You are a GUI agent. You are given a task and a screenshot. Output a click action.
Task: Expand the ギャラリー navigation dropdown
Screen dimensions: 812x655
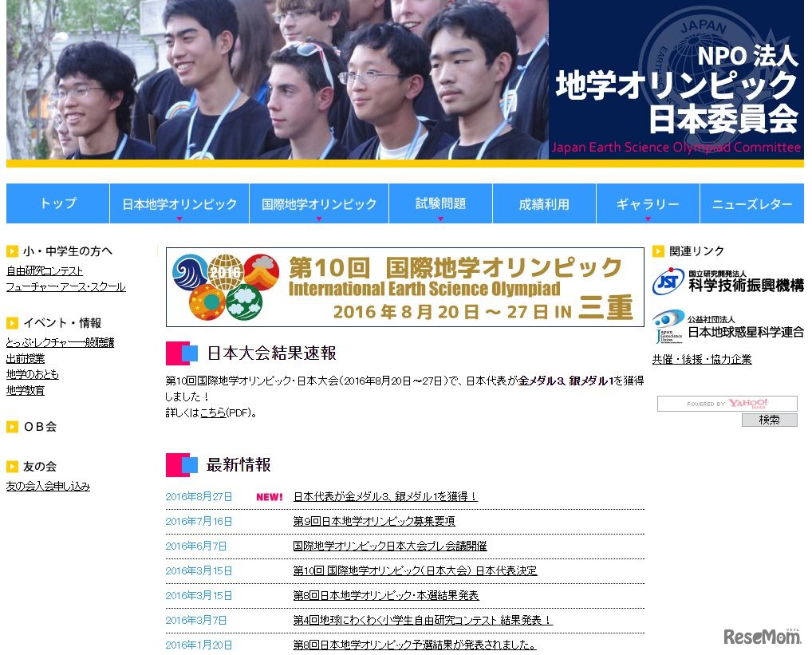point(647,203)
